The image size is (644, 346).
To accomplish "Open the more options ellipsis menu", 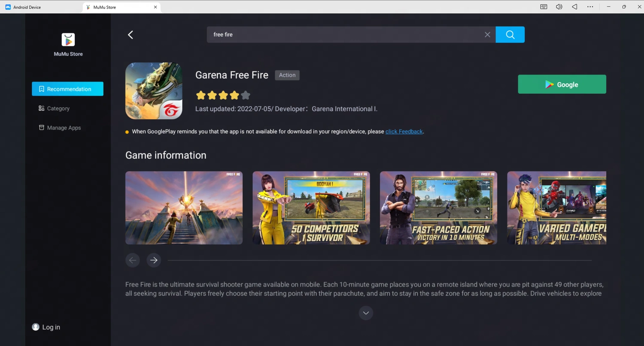I will tap(590, 6).
